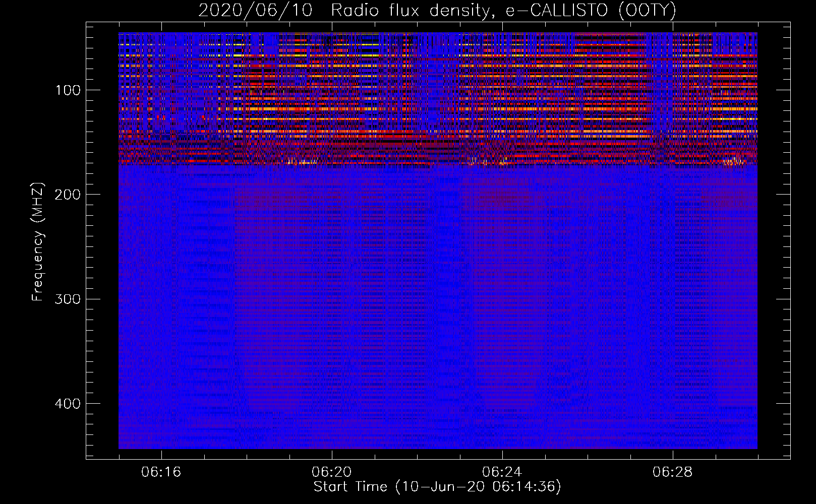This screenshot has width=816, height=504.
Task: Click the 06:24 time tick label
Action: pyautogui.click(x=502, y=472)
